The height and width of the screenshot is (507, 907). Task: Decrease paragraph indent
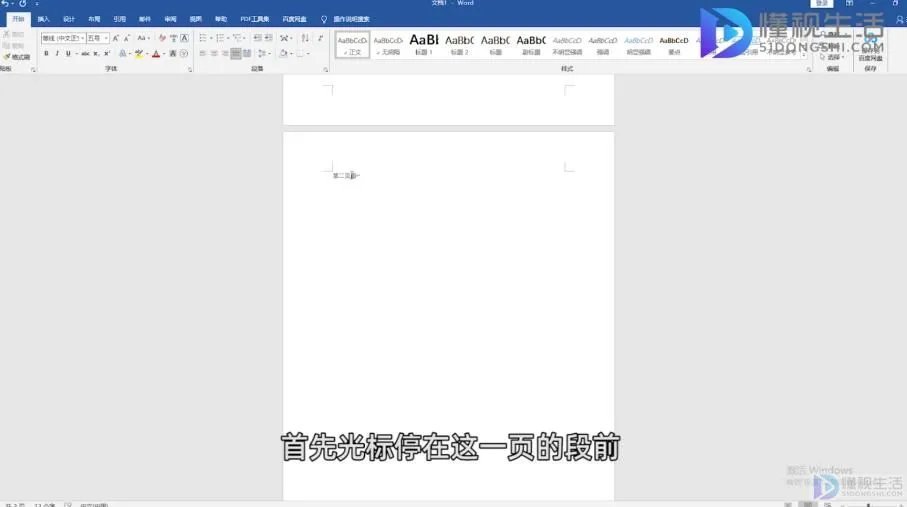click(257, 38)
